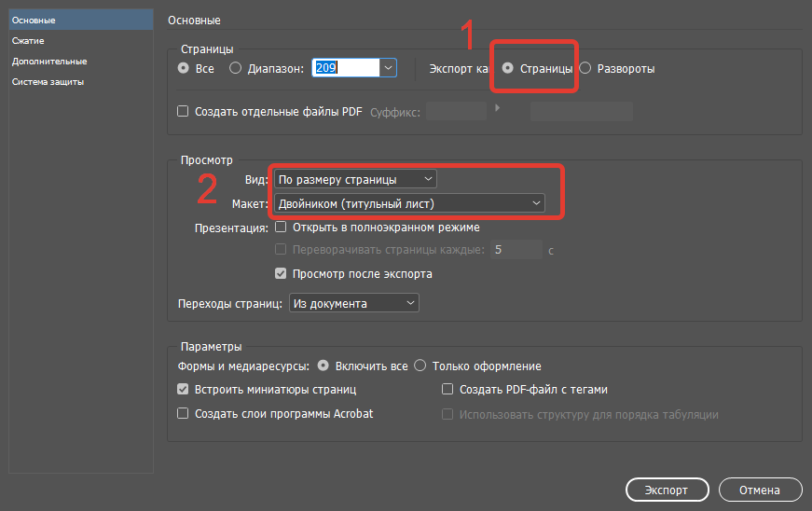
Task: Toggle Встроить миниатюры страниц checkbox
Action: pos(183,390)
